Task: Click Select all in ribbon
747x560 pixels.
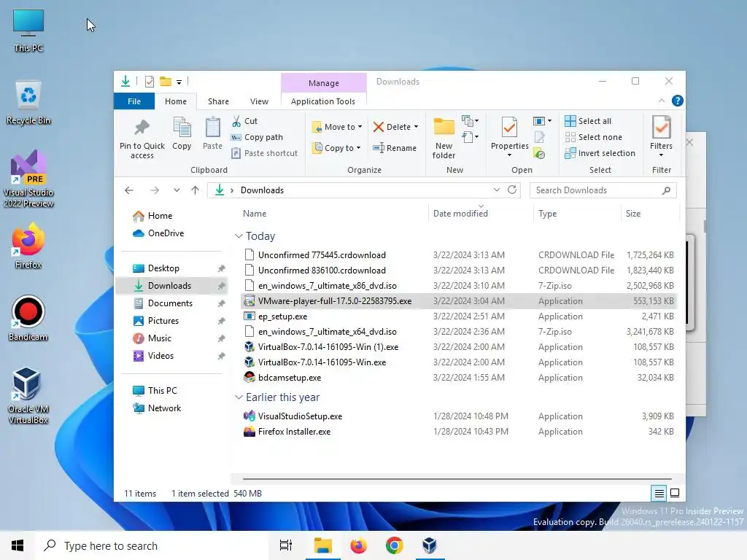Action: click(x=589, y=121)
